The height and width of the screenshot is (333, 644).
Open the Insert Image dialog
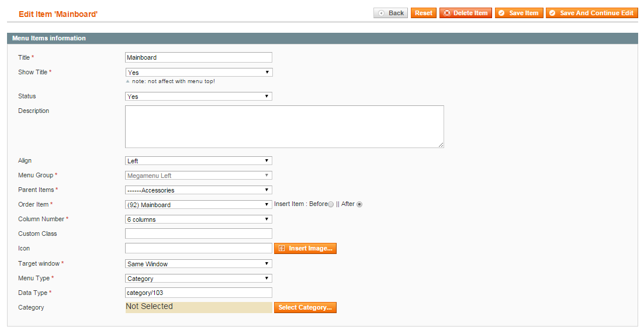305,248
